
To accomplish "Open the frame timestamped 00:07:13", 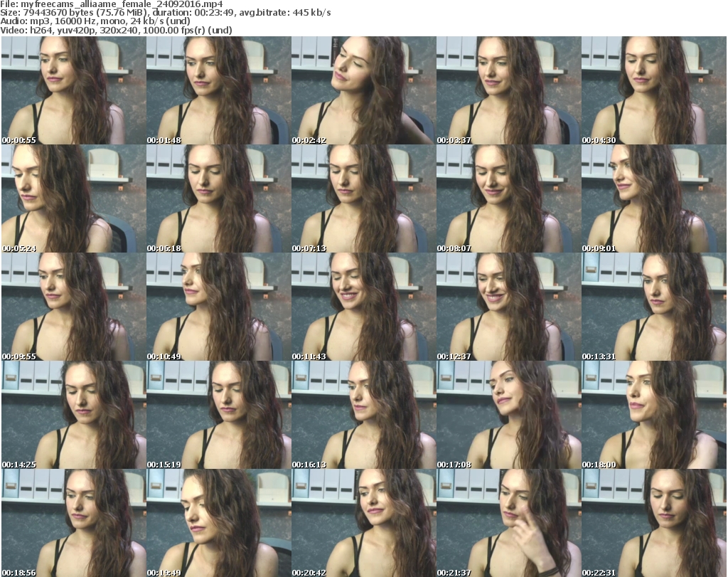I will click(363, 198).
